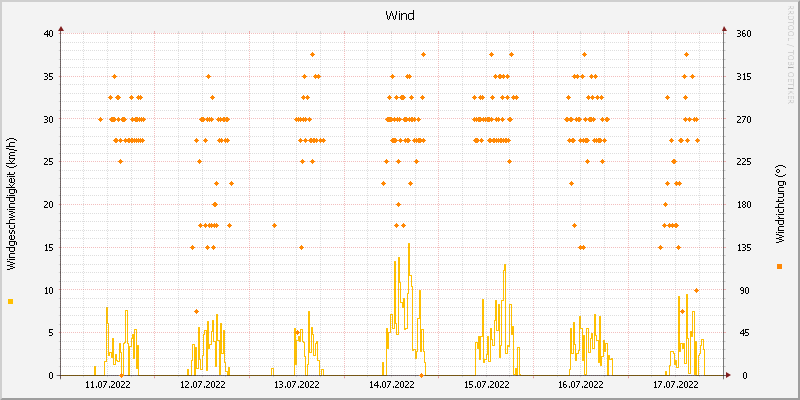The width and height of the screenshot is (800, 400).
Task: Click the lone 157.5° direction point on 13.07.2022
Action: (274, 226)
